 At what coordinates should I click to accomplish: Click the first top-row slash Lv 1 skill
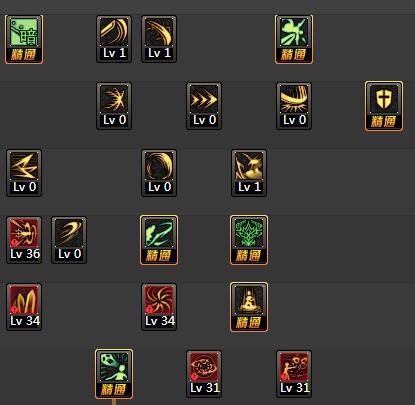(x=114, y=39)
